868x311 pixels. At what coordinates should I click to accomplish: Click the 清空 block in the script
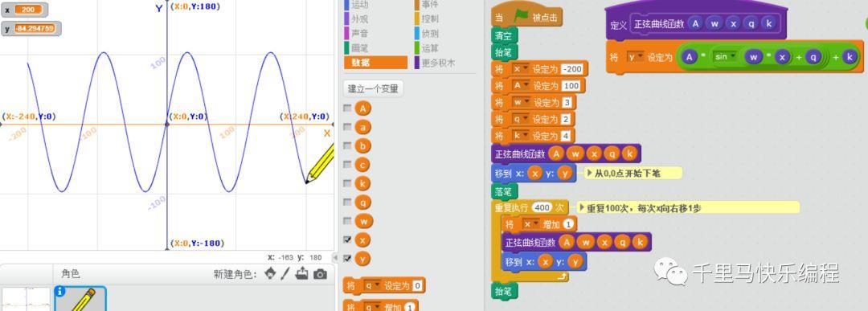[503, 36]
